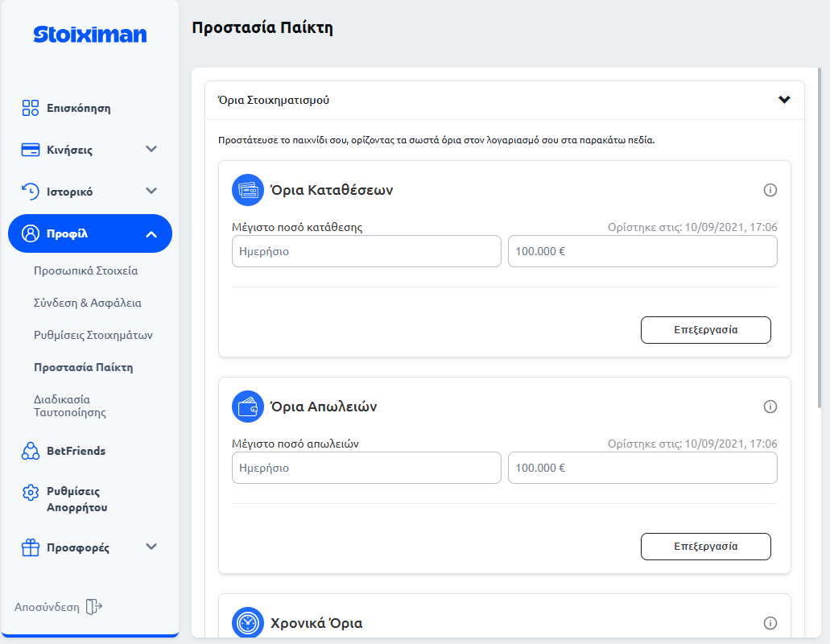Click the BetFriends sidebar icon
This screenshot has height=644, width=830.
click(x=31, y=451)
